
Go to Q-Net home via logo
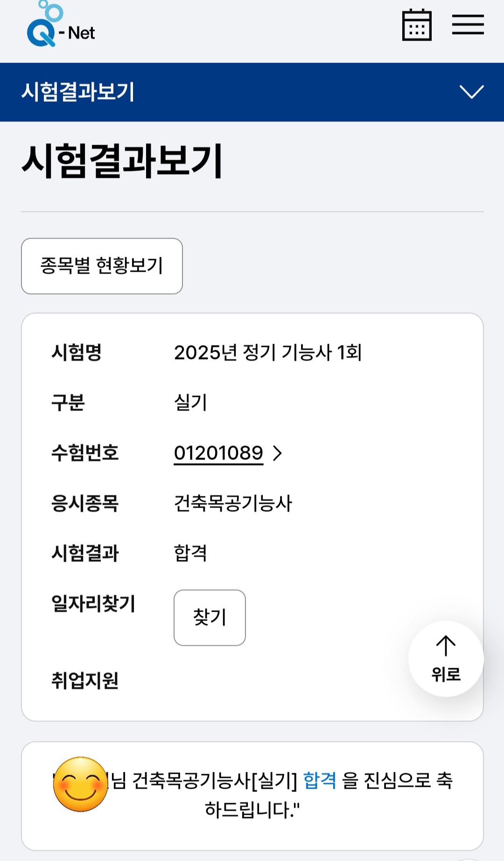coord(61,24)
